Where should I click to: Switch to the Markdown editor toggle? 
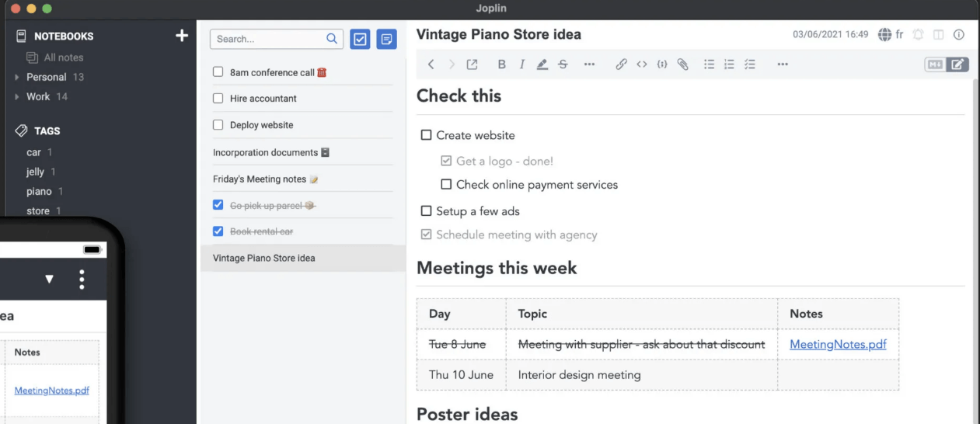(x=935, y=64)
